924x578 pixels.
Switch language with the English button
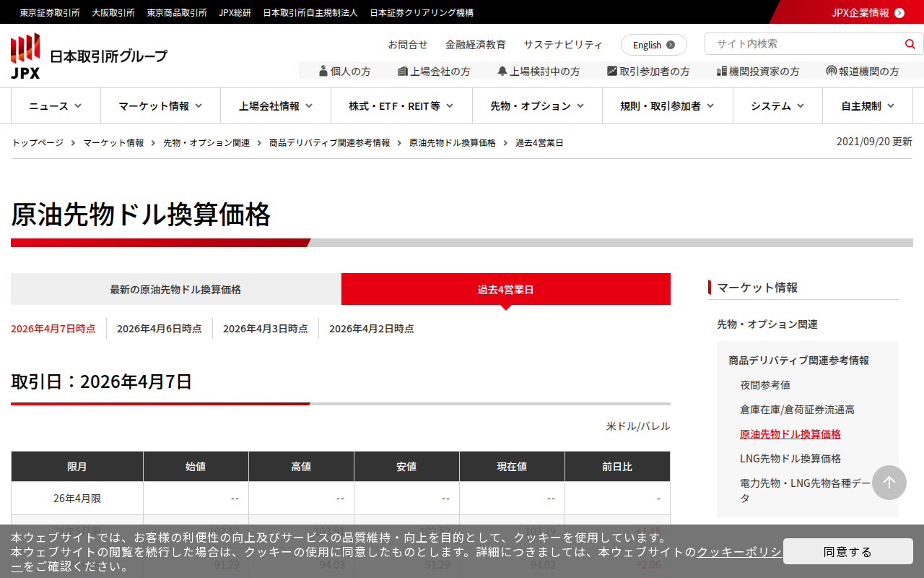click(654, 45)
